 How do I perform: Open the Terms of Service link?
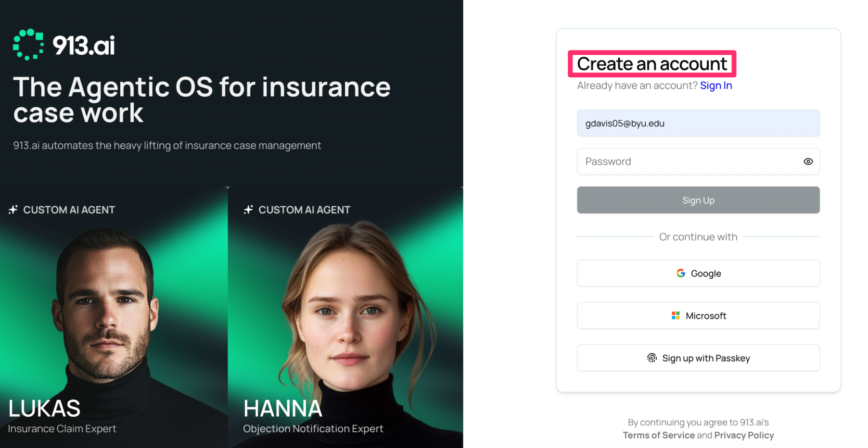point(659,435)
